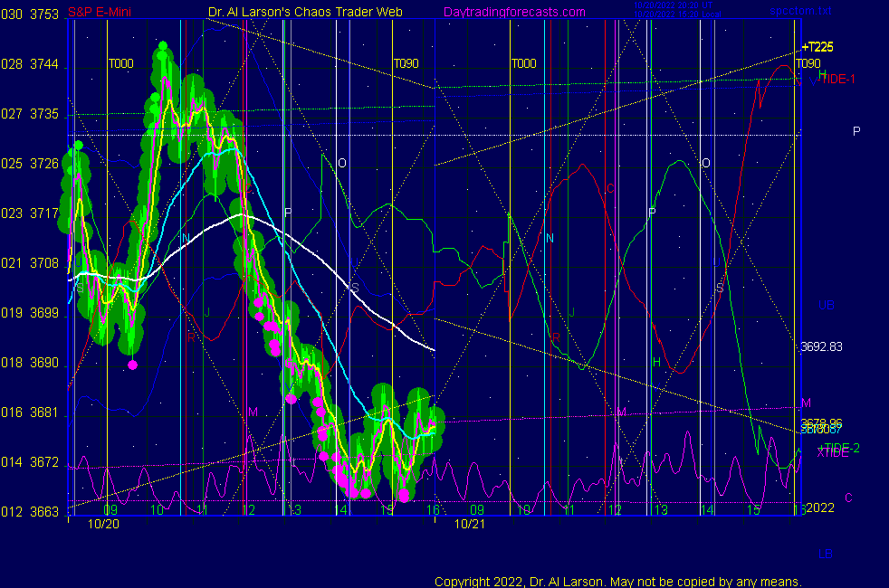Screen dimensions: 889x588
Task: Select the 028 3744 price axis label
Action: pyautogui.click(x=30, y=64)
